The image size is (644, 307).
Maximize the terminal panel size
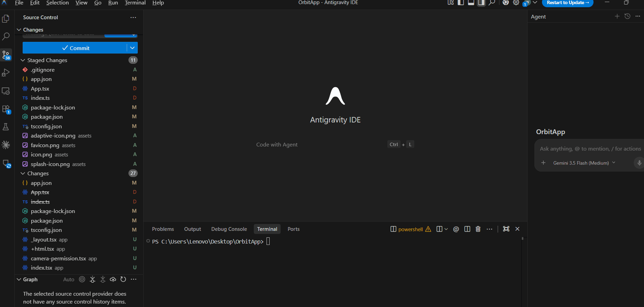(x=506, y=229)
